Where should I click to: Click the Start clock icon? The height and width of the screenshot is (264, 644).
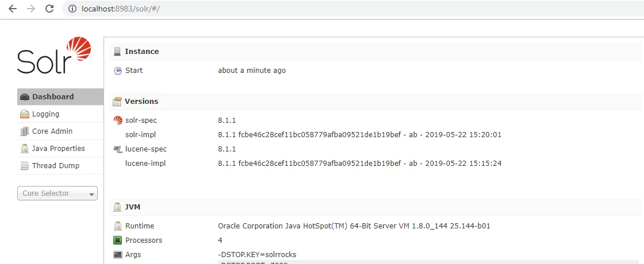point(118,71)
